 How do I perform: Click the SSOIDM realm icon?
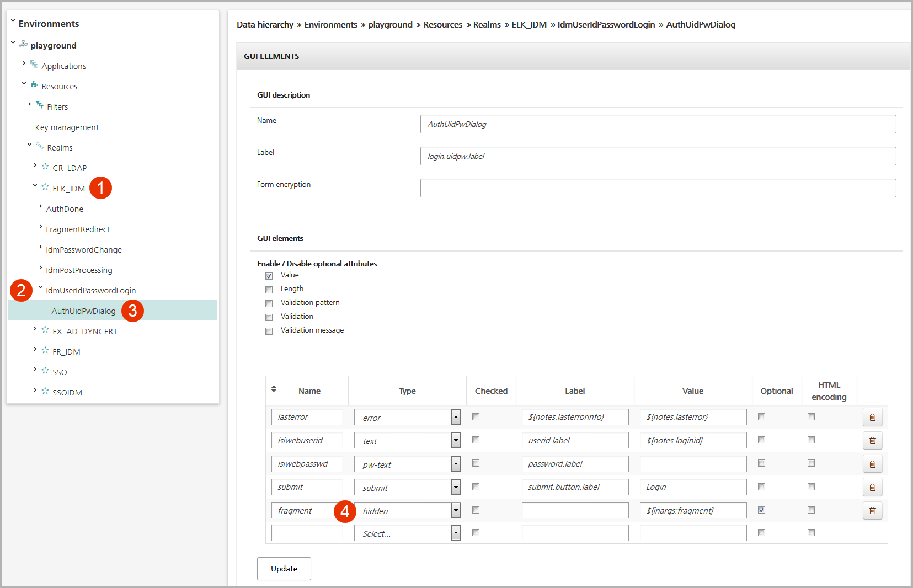click(45, 391)
